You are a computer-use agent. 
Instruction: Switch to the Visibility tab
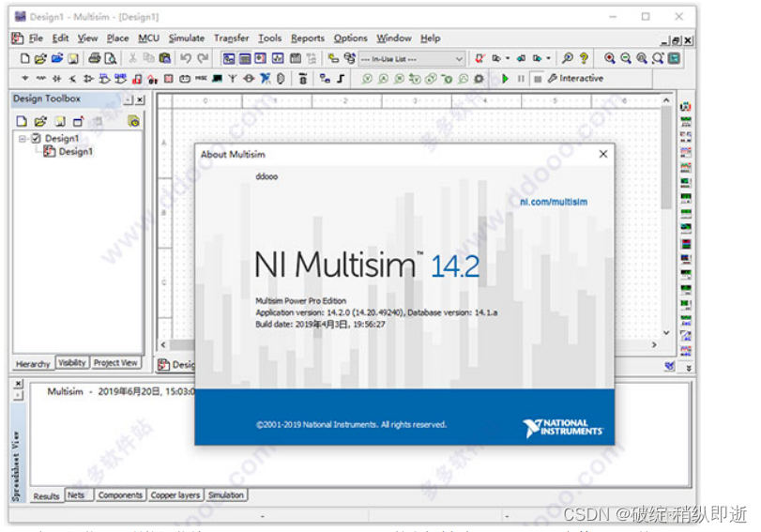[x=72, y=362]
